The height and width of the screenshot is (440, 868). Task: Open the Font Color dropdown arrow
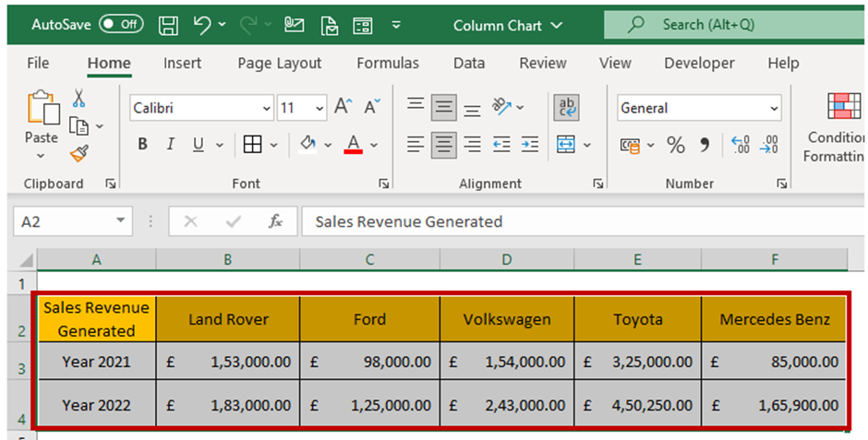point(374,146)
